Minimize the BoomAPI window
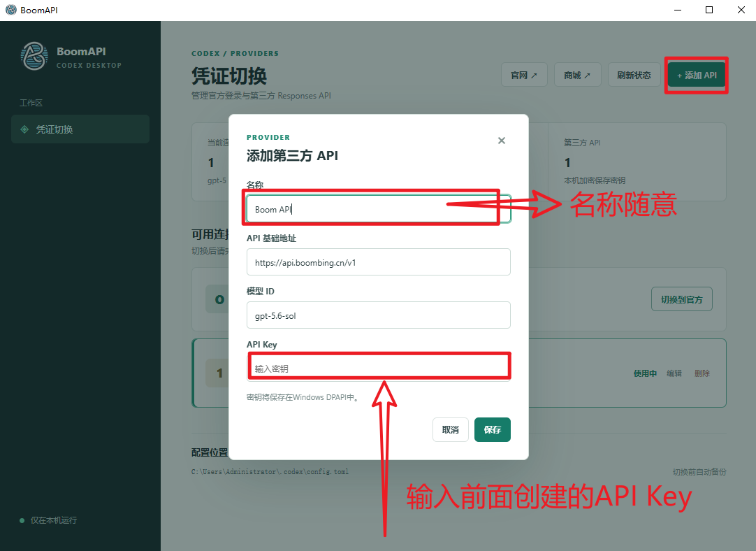Screen dimensions: 756x551 coord(678,10)
